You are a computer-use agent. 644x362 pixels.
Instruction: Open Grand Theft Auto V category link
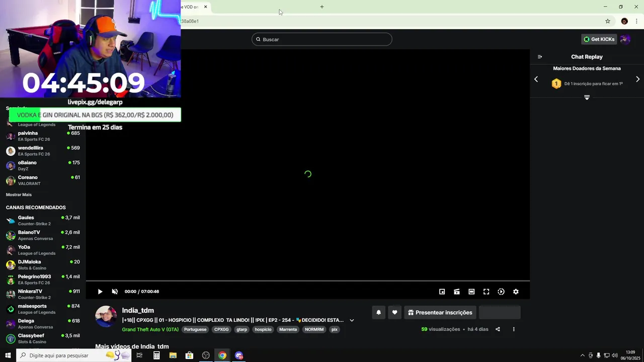[150, 329]
